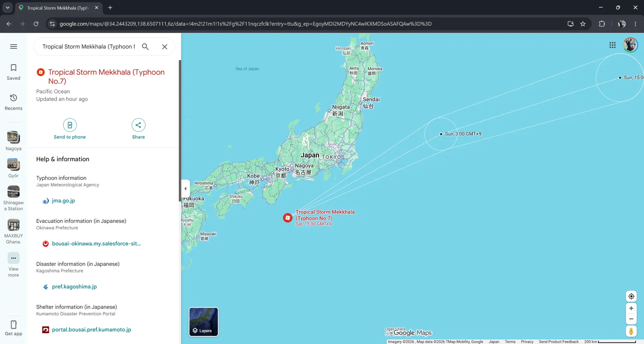
Task: Open Recents in sidebar
Action: 13,102
